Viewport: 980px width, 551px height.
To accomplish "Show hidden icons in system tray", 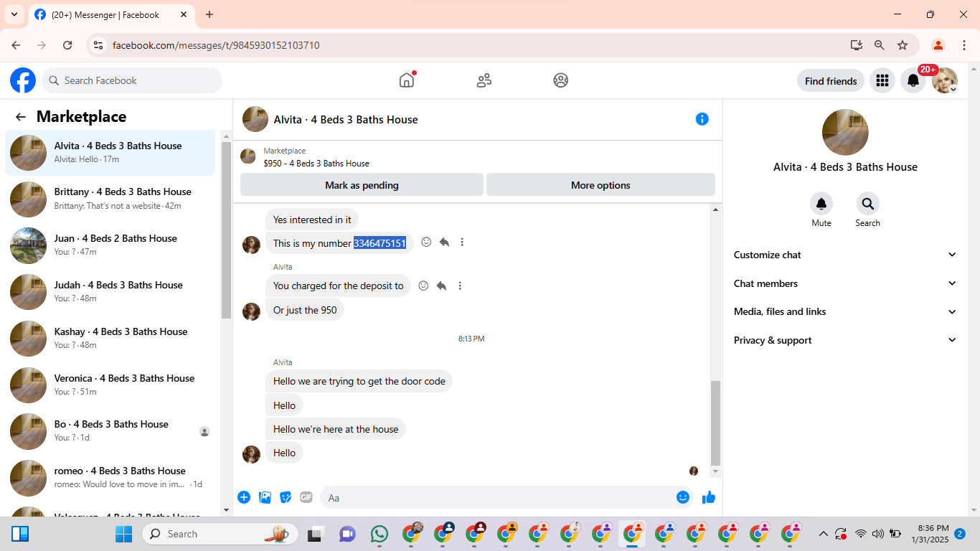I will (823, 534).
